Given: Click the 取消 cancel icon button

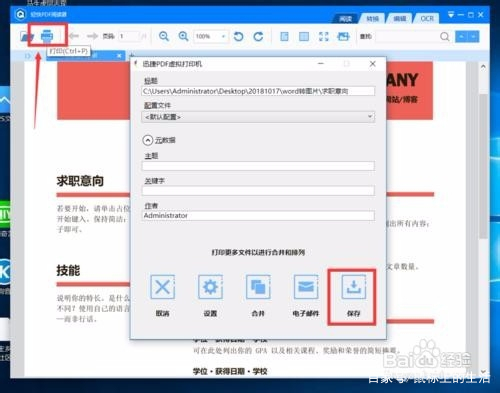Looking at the screenshot, I should click(x=162, y=287).
